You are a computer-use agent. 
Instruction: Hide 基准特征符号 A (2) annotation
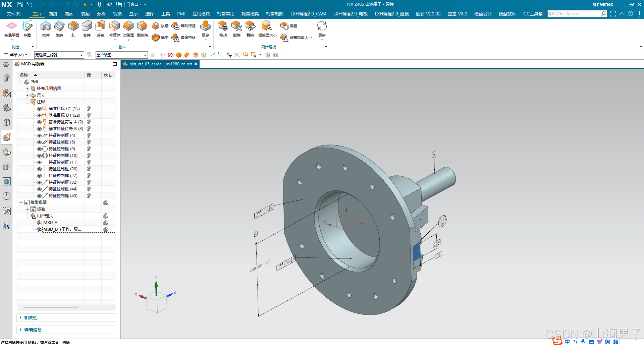coord(39,122)
